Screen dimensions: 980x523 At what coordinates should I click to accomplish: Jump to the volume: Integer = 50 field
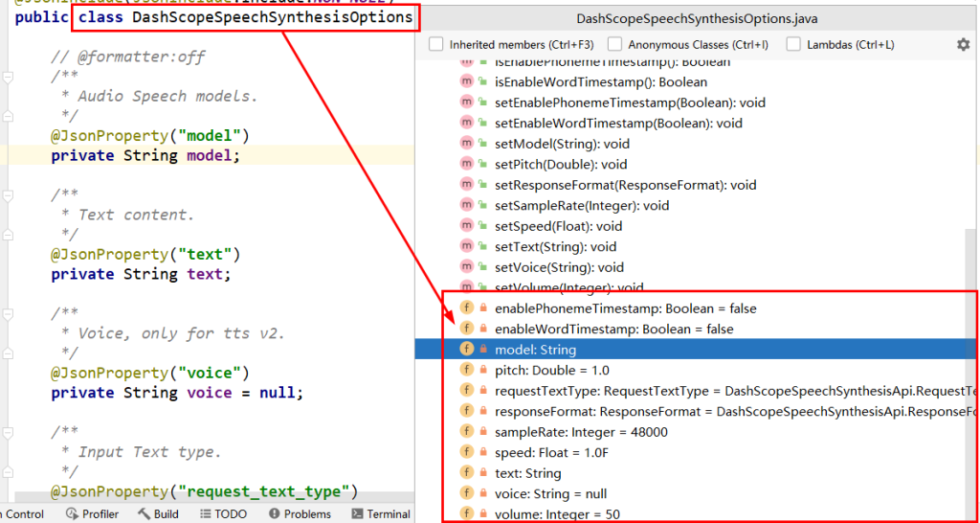(x=557, y=514)
